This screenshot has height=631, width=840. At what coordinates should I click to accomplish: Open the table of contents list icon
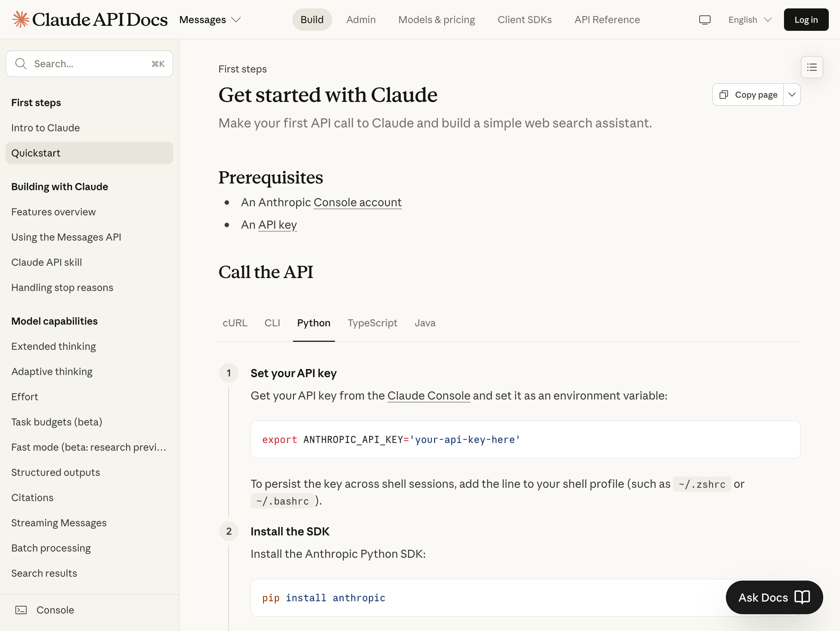812,67
